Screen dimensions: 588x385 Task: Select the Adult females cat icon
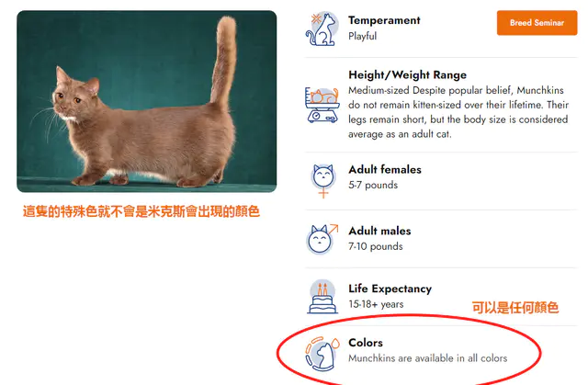pyautogui.click(x=323, y=181)
